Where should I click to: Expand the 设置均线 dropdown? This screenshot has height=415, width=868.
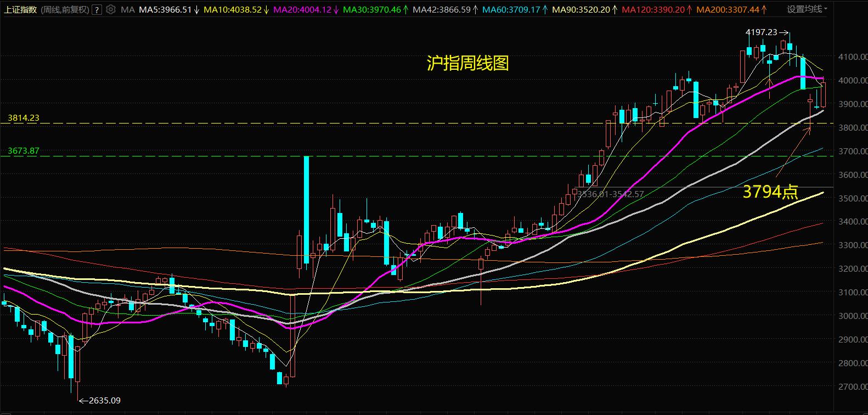pos(807,9)
